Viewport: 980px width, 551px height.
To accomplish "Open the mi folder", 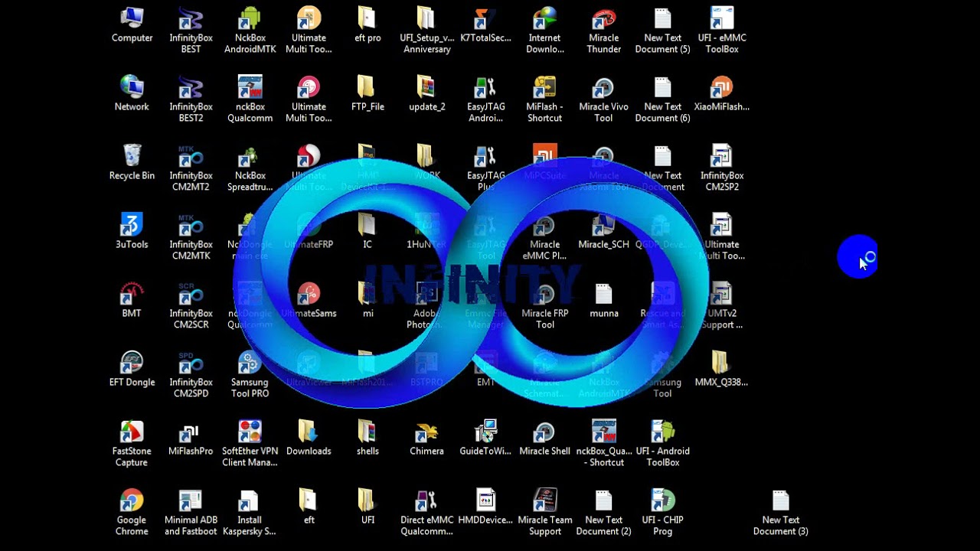I will coord(367,302).
